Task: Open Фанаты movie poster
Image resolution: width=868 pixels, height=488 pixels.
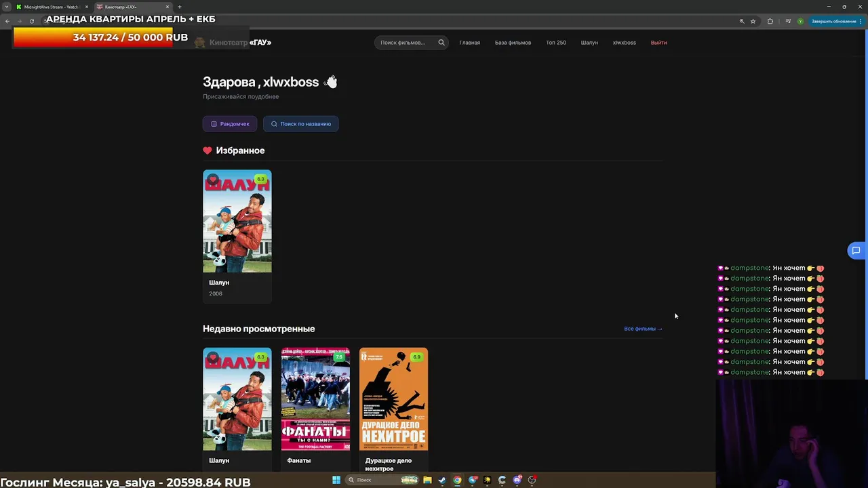Action: click(315, 399)
